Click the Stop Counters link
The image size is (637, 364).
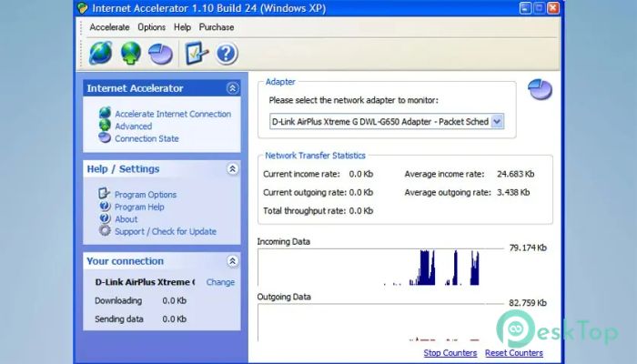450,353
